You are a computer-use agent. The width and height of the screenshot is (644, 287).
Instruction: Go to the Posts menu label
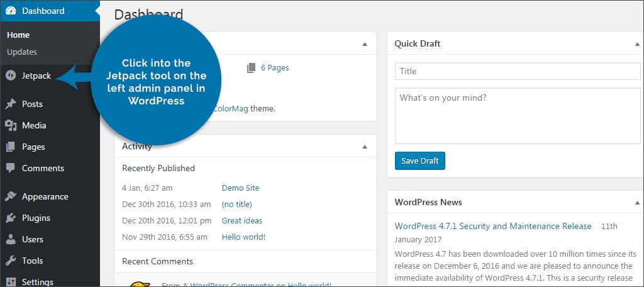click(x=32, y=104)
